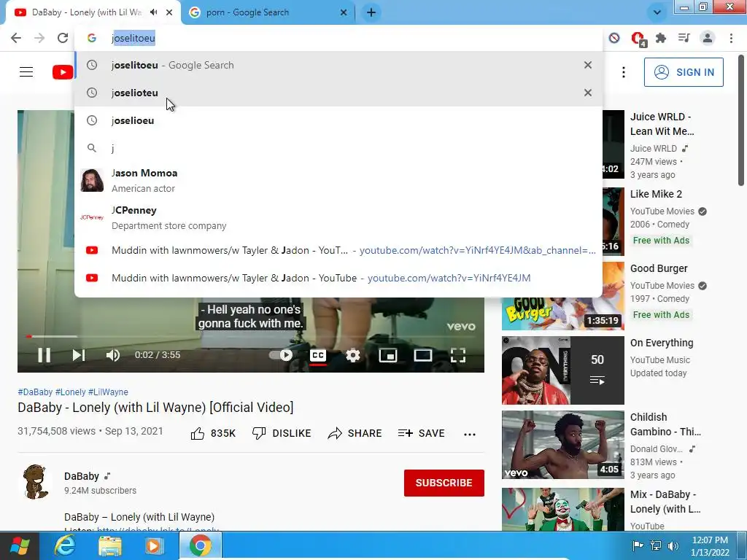747x560 pixels.
Task: Skip to the next video
Action: 79,355
